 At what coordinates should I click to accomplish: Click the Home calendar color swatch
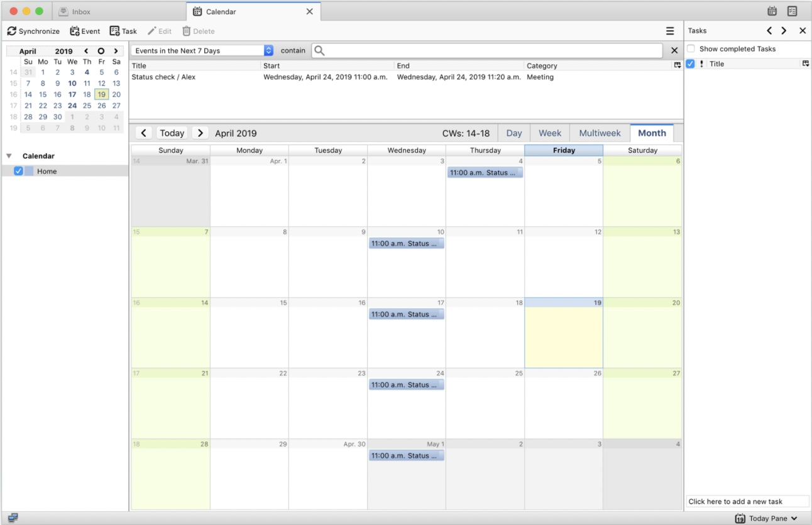[29, 171]
